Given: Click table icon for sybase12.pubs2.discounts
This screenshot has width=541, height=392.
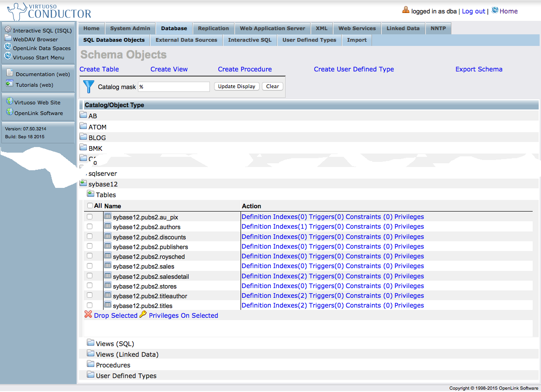Looking at the screenshot, I should pos(108,236).
